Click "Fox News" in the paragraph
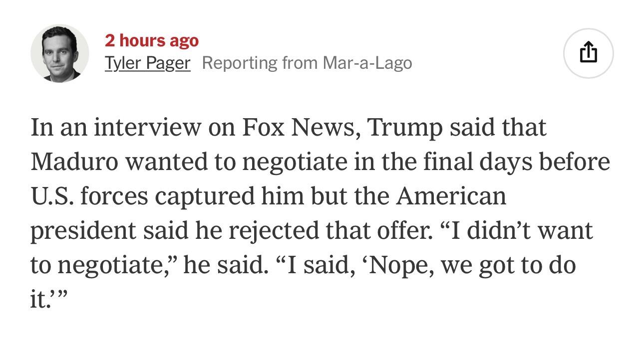The height and width of the screenshot is (346, 644). [298, 128]
